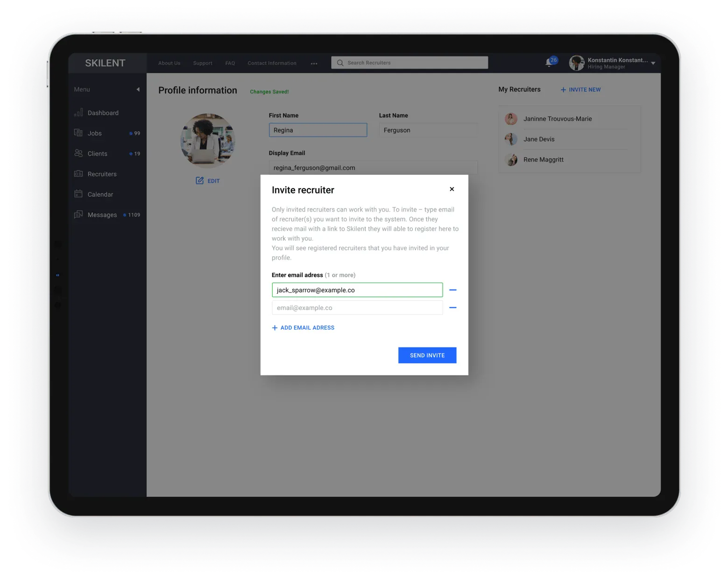Click Regina's profile photo
The width and height of the screenshot is (728, 579).
coord(208,141)
